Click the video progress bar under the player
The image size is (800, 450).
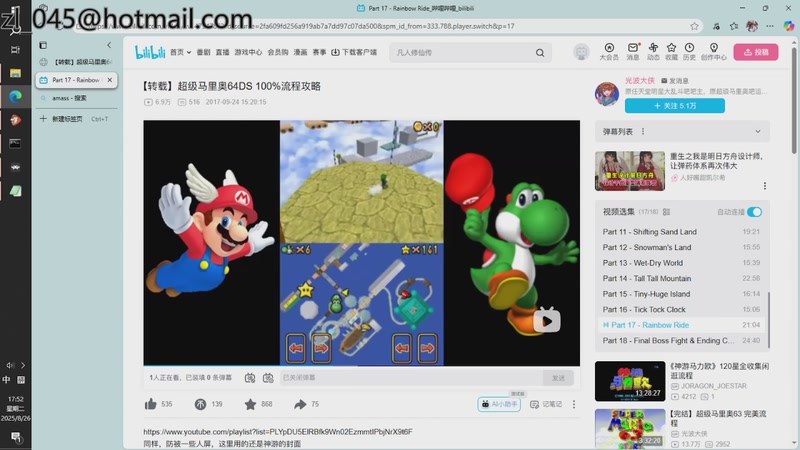click(361, 365)
